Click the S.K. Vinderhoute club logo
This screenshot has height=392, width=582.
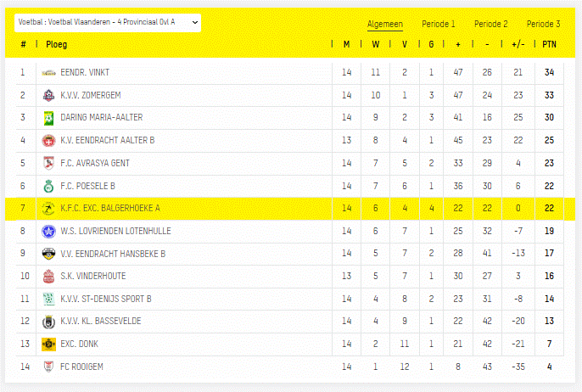48,276
